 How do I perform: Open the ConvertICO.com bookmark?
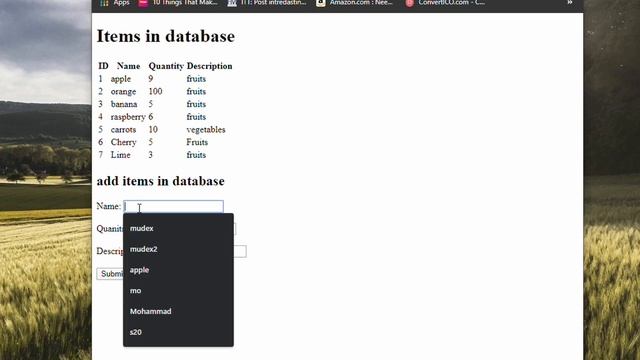click(x=445, y=3)
